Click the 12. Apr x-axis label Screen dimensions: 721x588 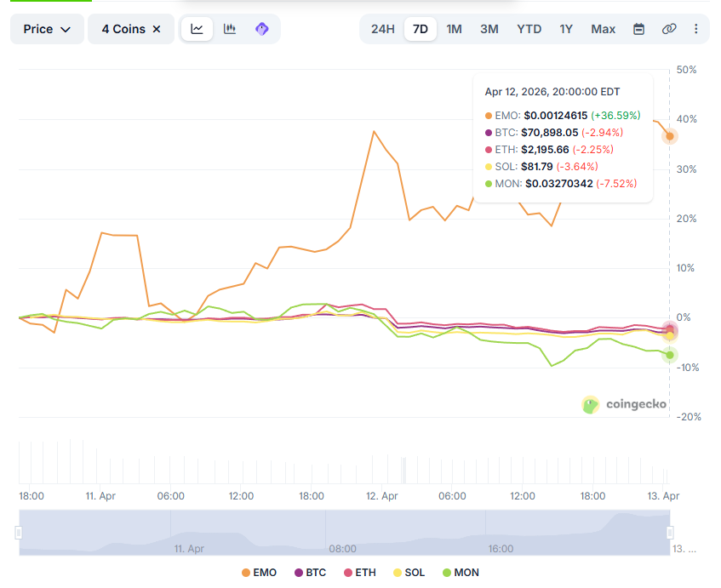[381, 496]
